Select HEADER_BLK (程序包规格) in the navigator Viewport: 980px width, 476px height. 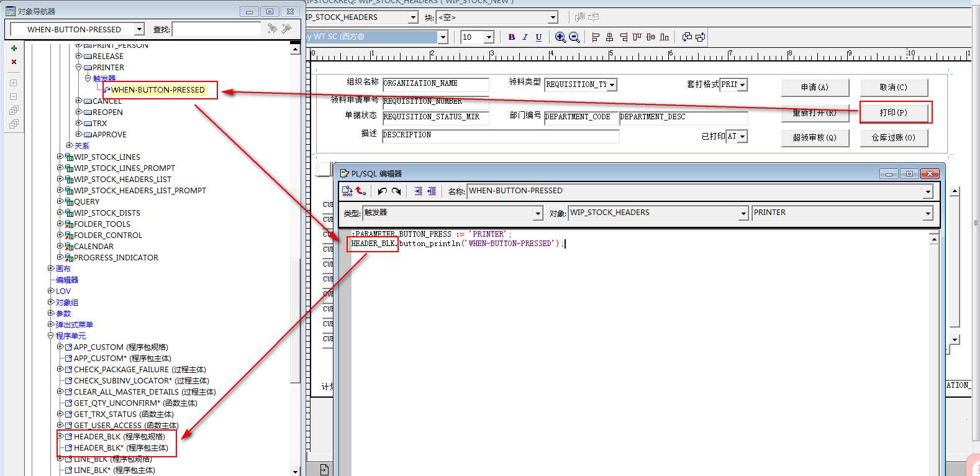tap(119, 436)
